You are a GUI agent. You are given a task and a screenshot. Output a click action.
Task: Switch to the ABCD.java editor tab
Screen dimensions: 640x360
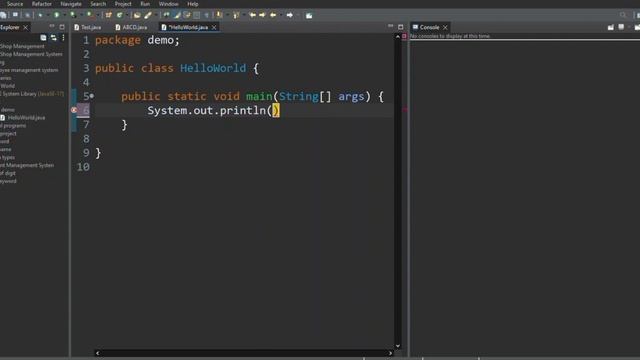click(x=131, y=27)
